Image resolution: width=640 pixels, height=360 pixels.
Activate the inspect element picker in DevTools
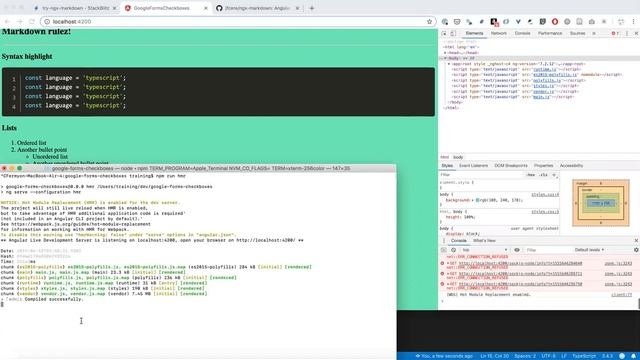click(x=444, y=33)
